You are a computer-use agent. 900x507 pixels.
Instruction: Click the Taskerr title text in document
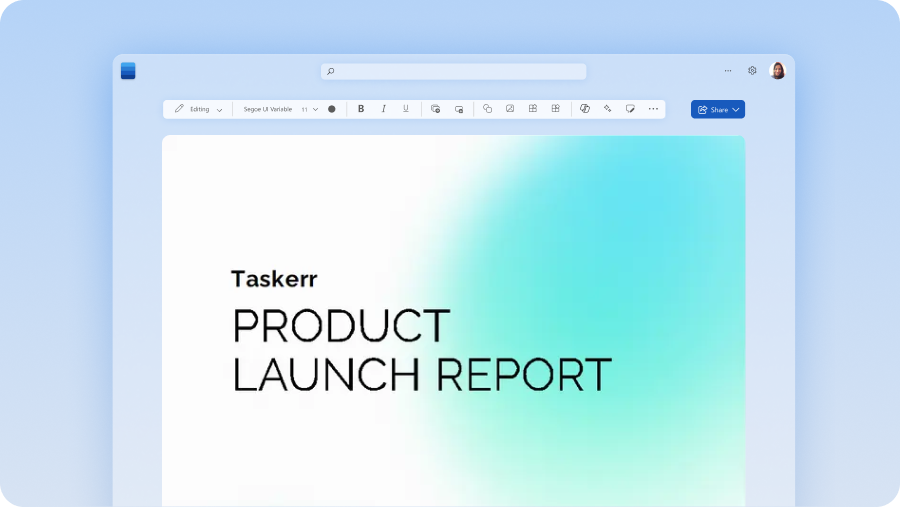(274, 279)
